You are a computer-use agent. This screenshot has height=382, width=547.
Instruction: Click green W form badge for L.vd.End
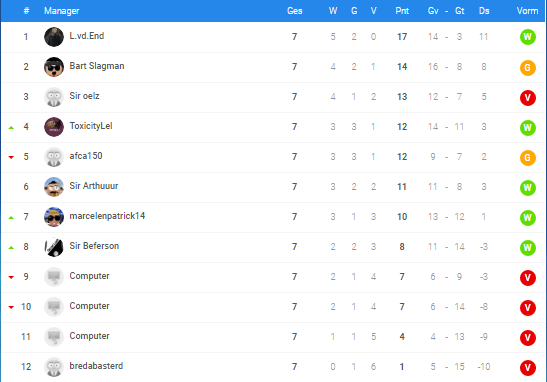(527, 37)
